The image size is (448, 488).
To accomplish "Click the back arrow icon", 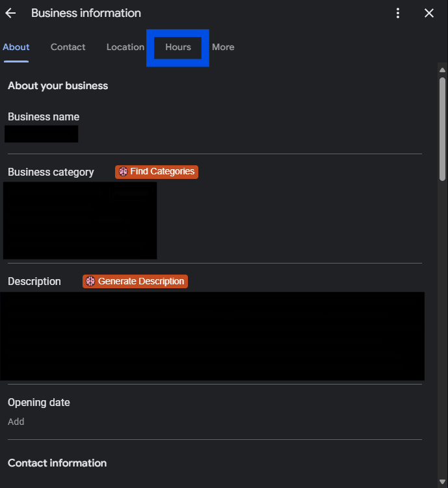I will tap(10, 13).
